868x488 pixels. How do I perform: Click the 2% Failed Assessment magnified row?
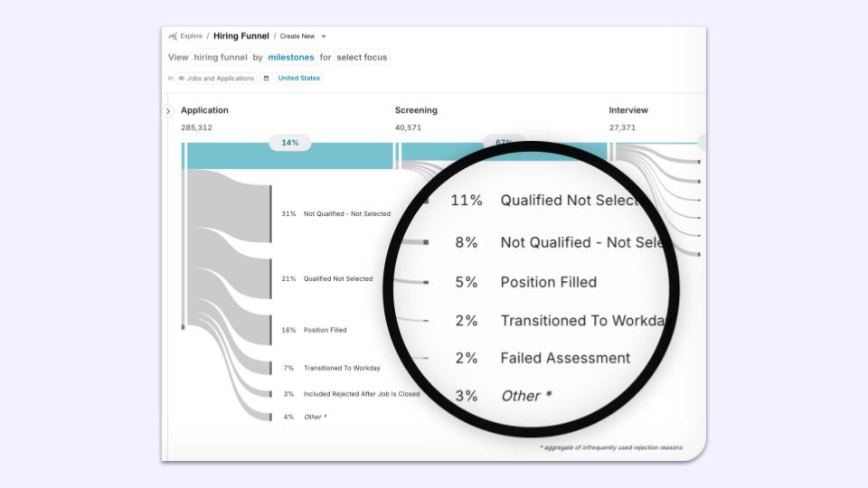(542, 358)
